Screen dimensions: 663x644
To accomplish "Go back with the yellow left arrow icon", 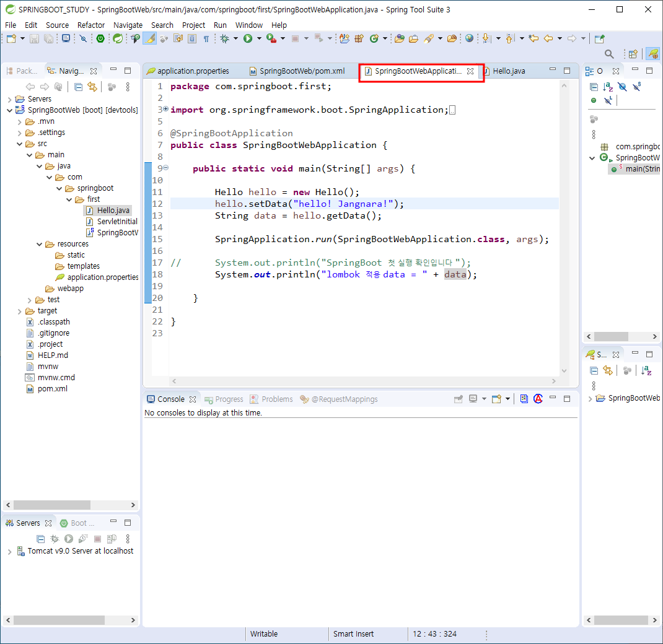I will [x=548, y=39].
